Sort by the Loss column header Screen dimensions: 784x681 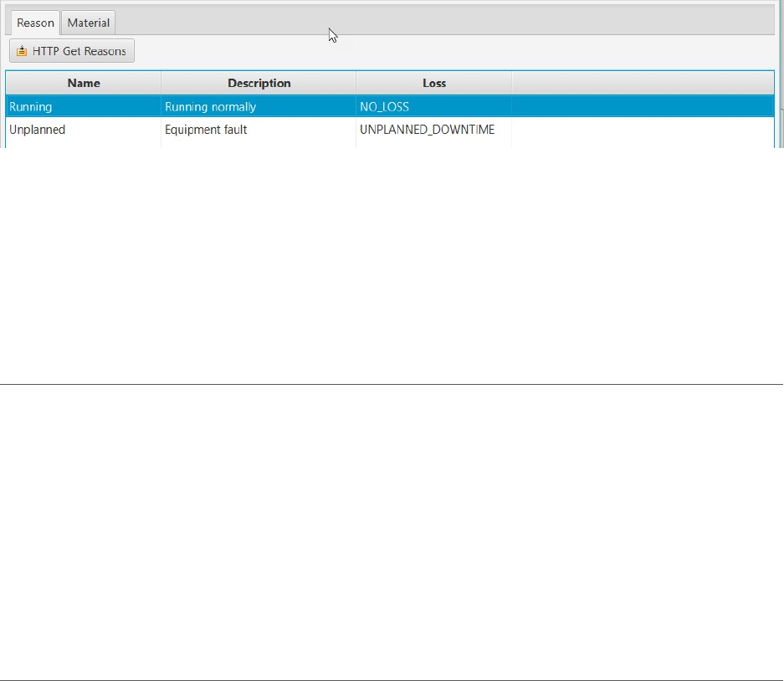click(434, 83)
